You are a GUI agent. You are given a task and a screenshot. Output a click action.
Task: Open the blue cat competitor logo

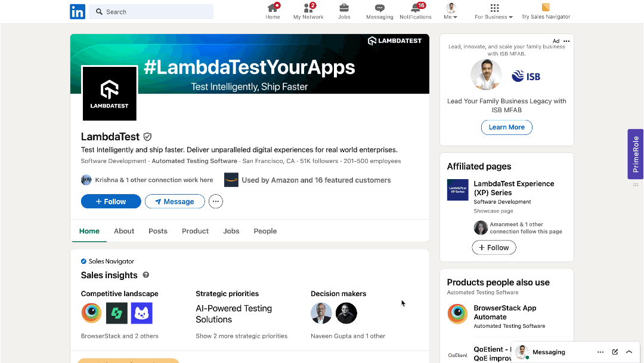pos(142,313)
